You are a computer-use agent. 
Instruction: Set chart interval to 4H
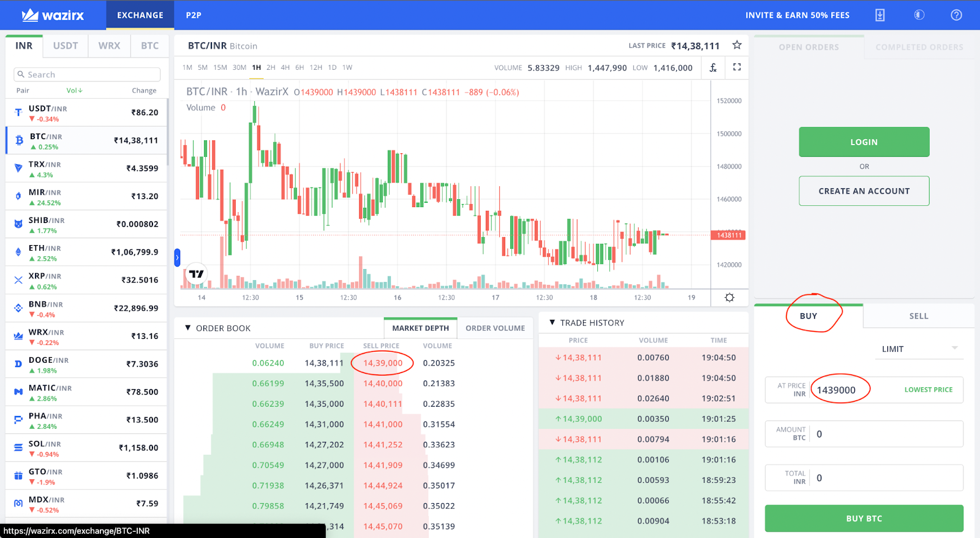pyautogui.click(x=285, y=67)
